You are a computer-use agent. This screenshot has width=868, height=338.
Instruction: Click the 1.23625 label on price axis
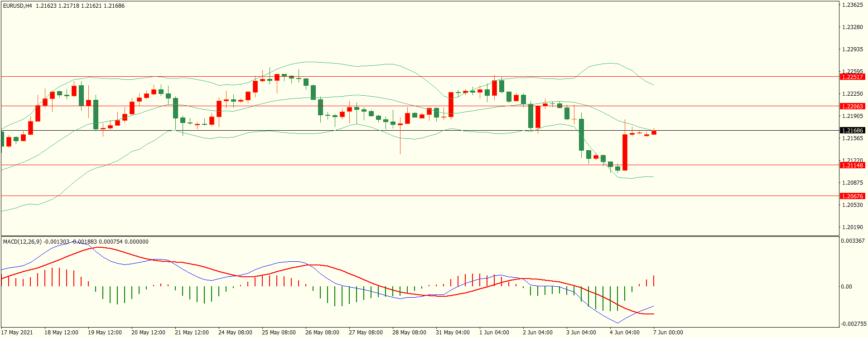pyautogui.click(x=852, y=5)
